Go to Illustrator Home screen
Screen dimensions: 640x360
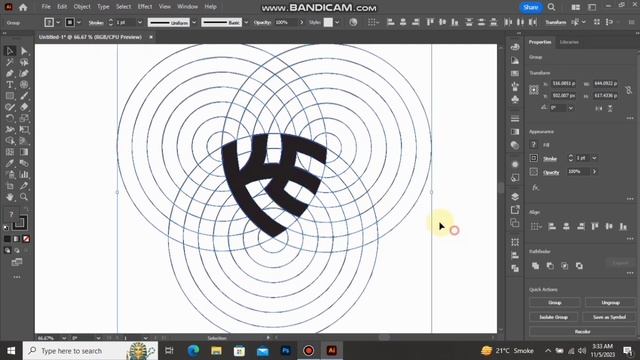pyautogui.click(x=23, y=7)
